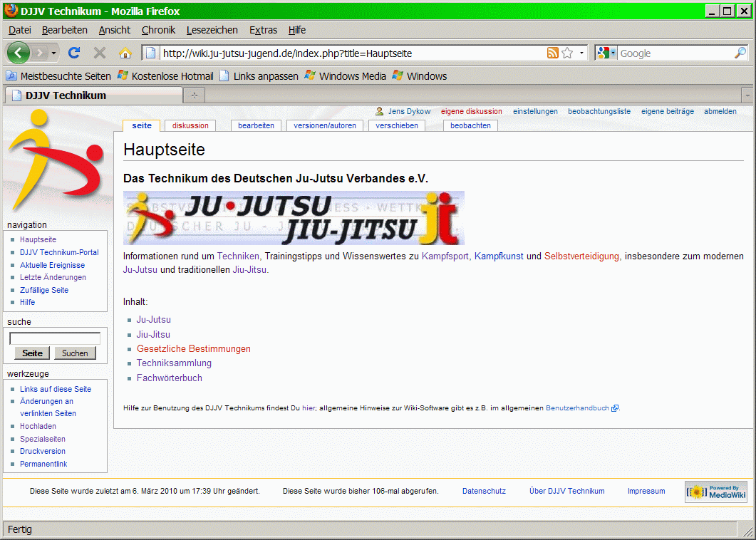Click the green Back navigation arrow
Screen dimensions: 756x540
click(x=19, y=53)
